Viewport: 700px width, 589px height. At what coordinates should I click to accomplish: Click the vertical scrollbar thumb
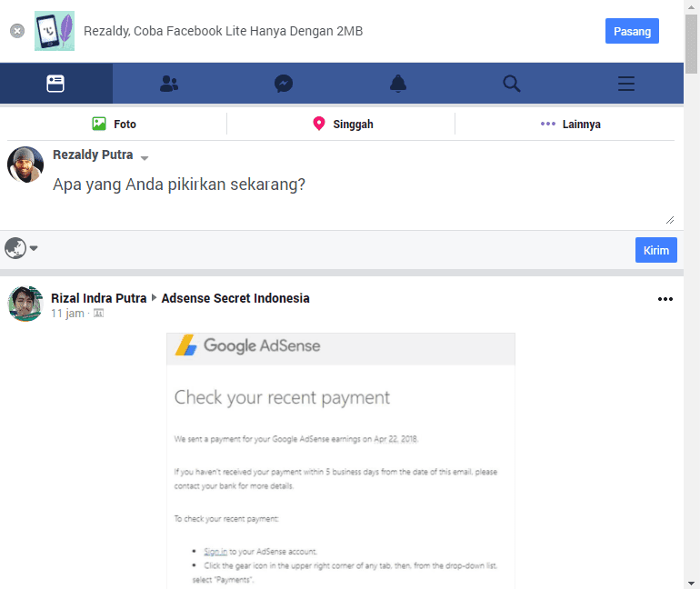click(x=691, y=44)
